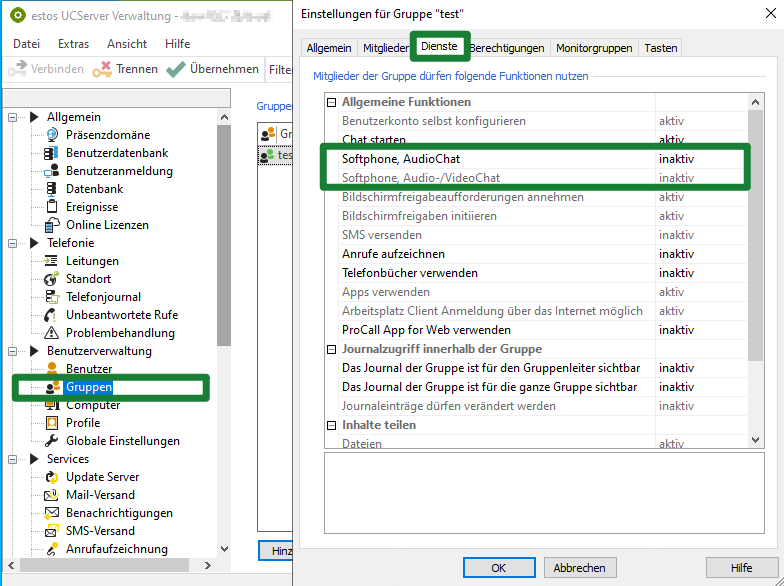Open Problembehandlung warning icon
This screenshot has width=784, height=586.
[x=51, y=333]
